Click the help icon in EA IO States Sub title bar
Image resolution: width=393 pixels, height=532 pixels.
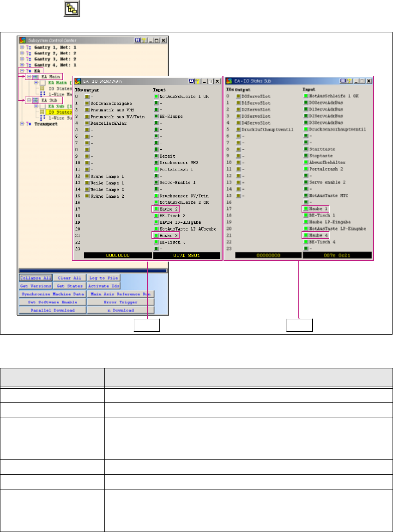(349, 81)
